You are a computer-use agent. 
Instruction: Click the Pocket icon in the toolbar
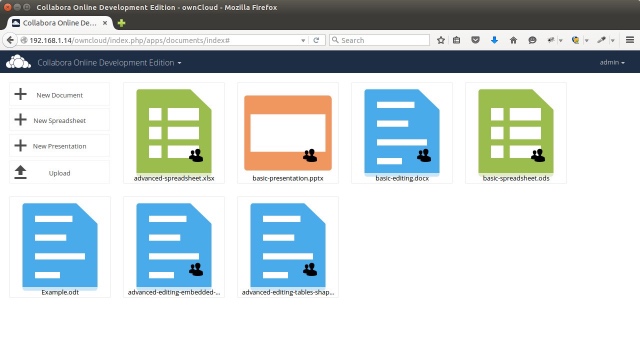pyautogui.click(x=475, y=40)
